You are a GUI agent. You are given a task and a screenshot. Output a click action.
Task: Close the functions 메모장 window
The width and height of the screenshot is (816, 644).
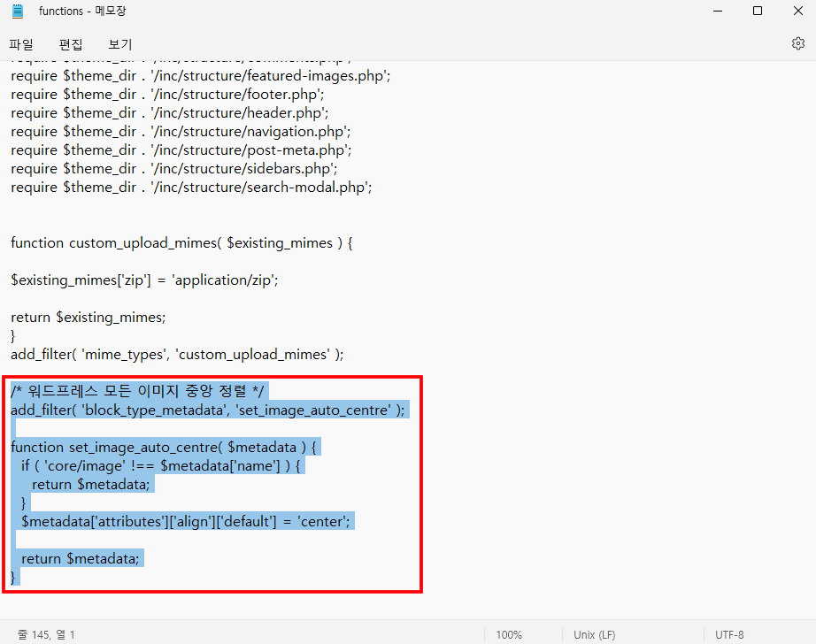pos(796,11)
